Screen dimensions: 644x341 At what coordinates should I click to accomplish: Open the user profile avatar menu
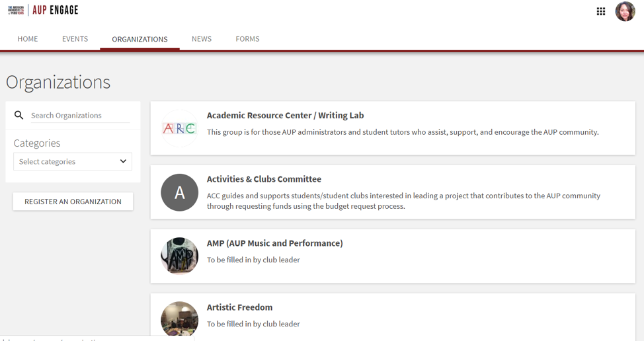(x=625, y=11)
